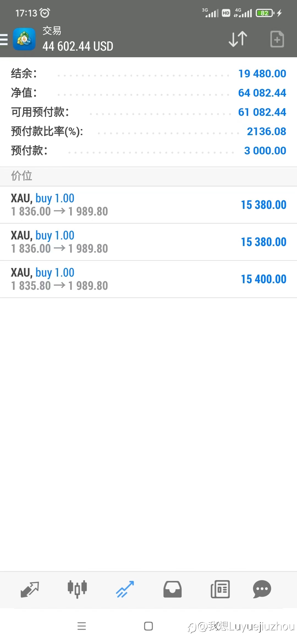This screenshot has width=297, height=644.
Task: Tap the 净值 equity value 64 082.44
Action: pos(262,93)
